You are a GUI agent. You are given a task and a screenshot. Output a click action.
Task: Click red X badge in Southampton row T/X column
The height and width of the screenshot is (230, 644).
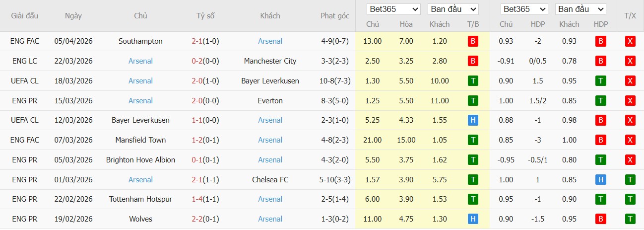(x=630, y=41)
